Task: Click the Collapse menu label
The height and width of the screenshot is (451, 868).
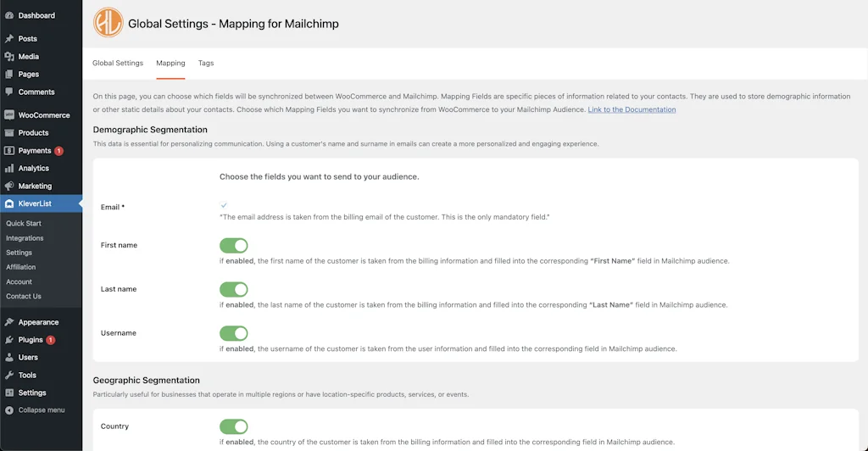Action: click(x=42, y=410)
